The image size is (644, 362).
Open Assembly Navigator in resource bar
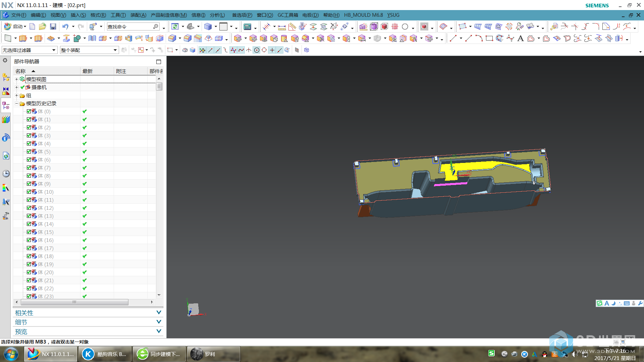tap(6, 77)
